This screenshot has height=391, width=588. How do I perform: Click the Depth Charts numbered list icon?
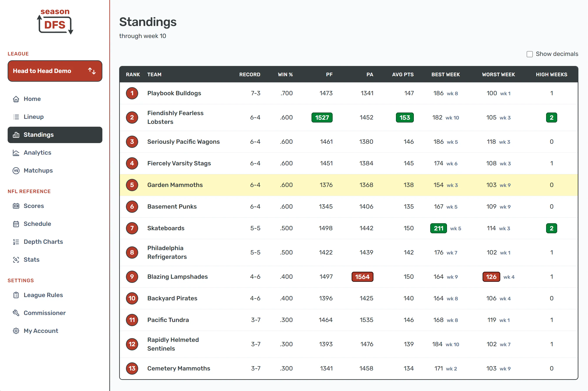[16, 242]
